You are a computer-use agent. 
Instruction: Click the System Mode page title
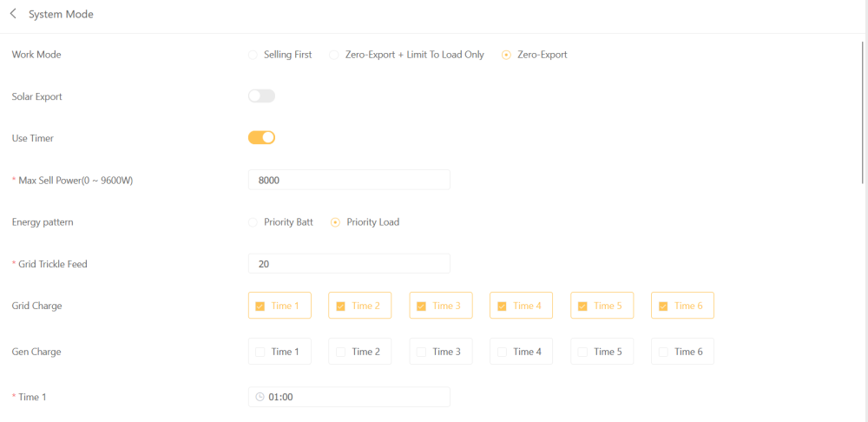(x=61, y=15)
